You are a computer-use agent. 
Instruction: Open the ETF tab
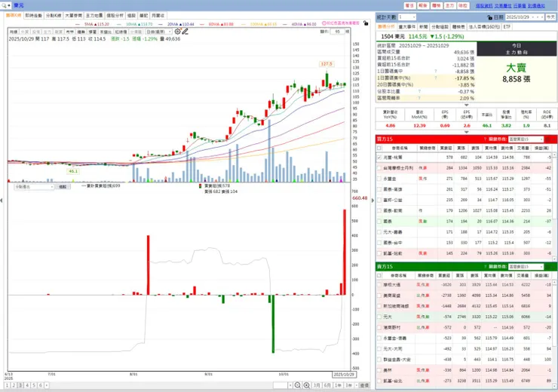507,26
